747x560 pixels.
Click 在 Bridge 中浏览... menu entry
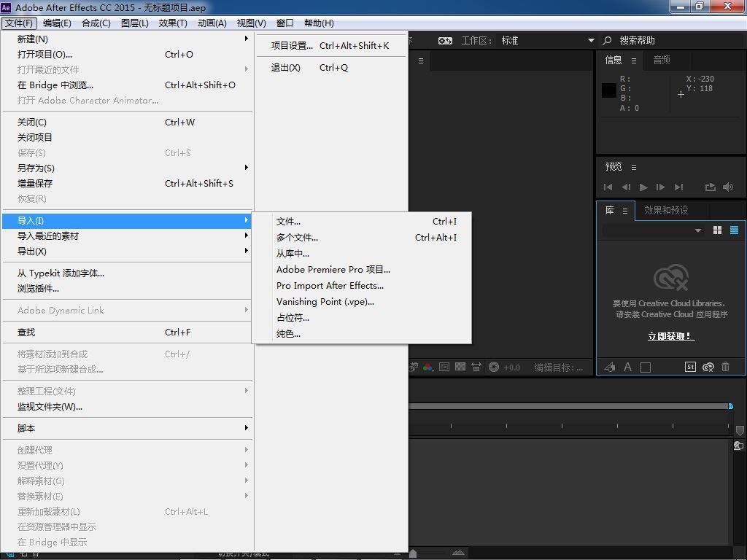tap(128, 85)
